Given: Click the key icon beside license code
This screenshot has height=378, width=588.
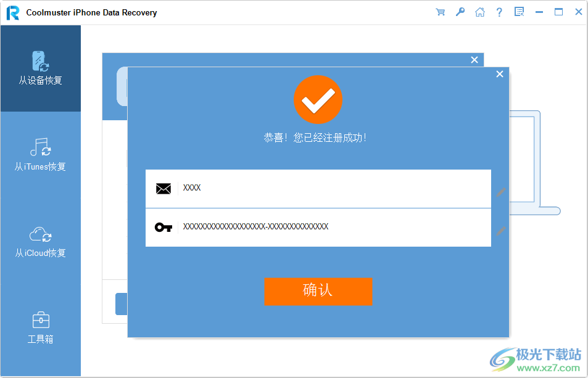Looking at the screenshot, I should click(164, 227).
